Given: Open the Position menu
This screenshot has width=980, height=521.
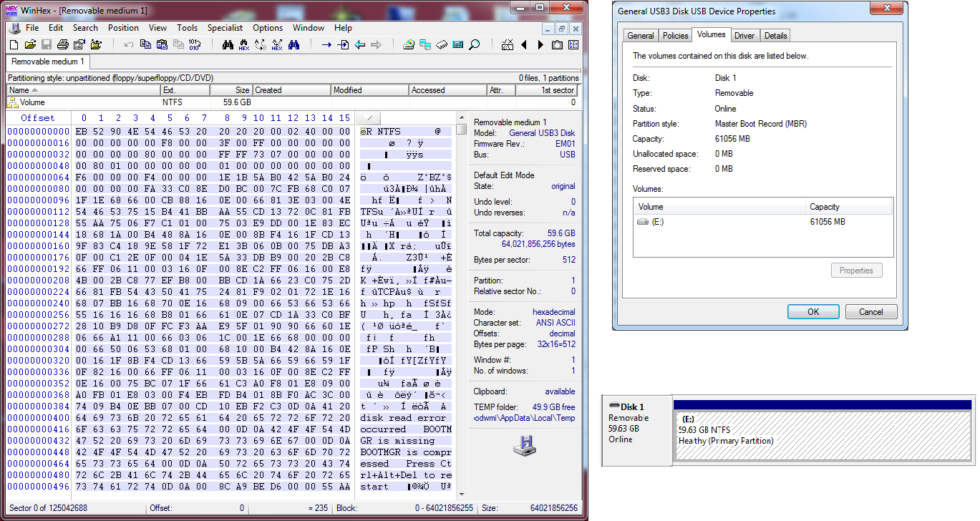Looking at the screenshot, I should pos(124,28).
